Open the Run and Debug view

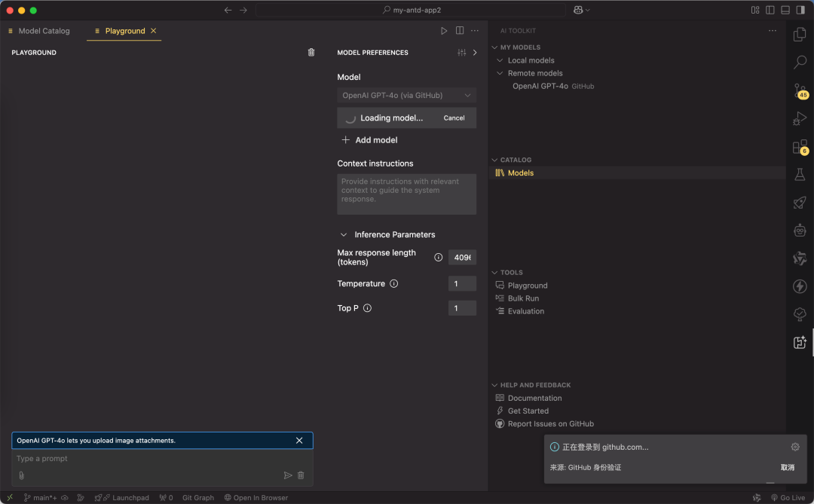(800, 118)
